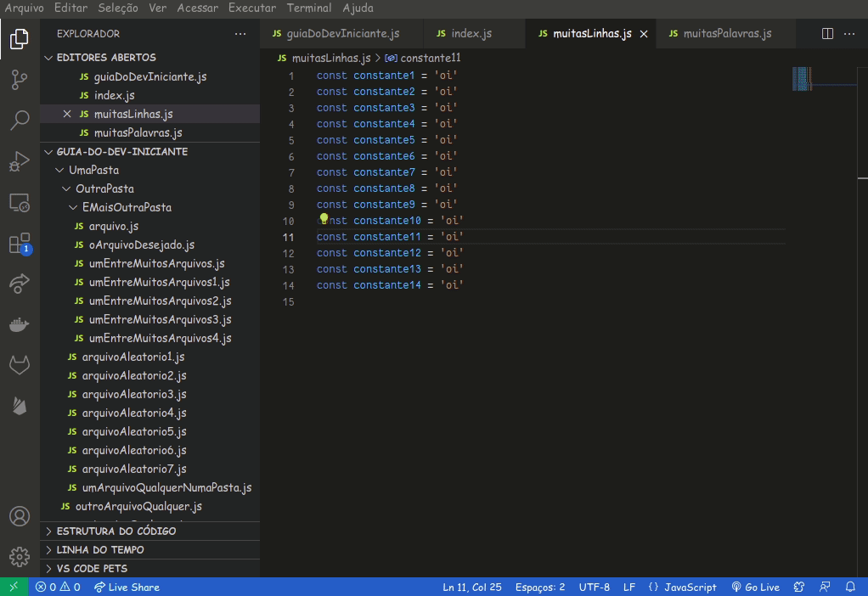Open the Search view in activity bar
This screenshot has width=868, height=596.
20,120
